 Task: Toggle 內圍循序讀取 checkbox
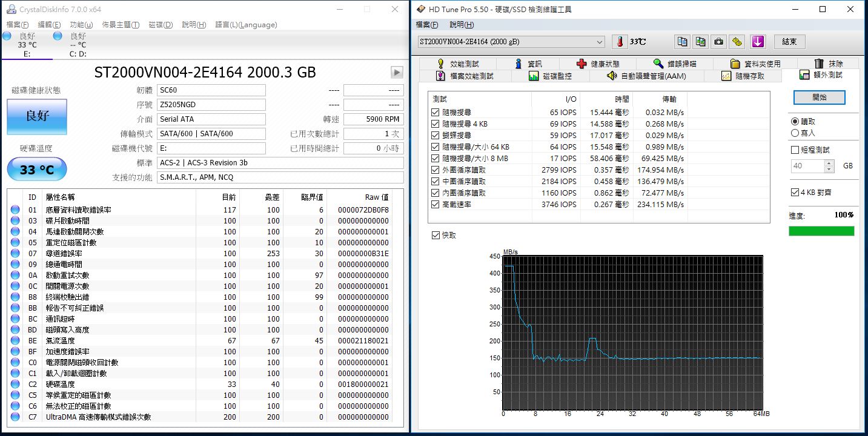[435, 193]
